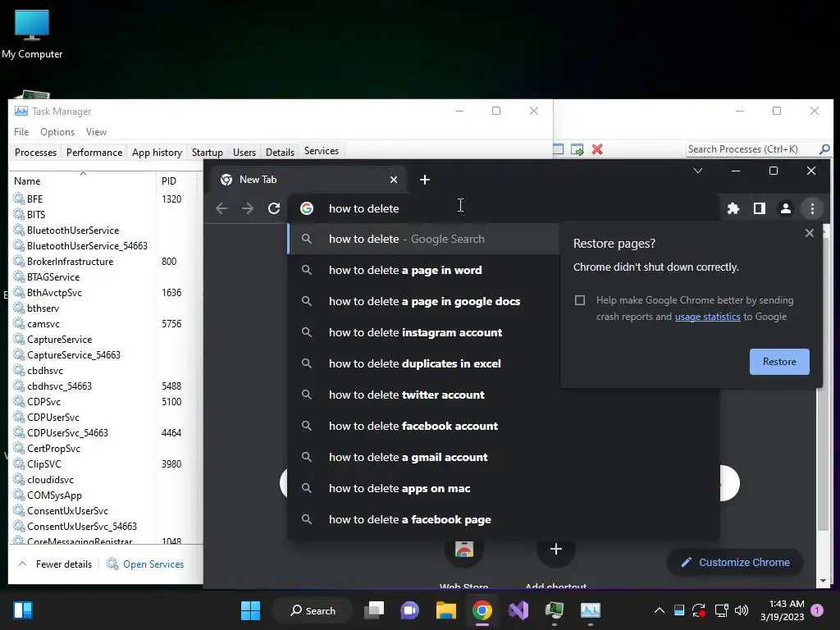This screenshot has height=630, width=840.
Task: Select 'how to delete a page in word'
Action: click(x=423, y=270)
